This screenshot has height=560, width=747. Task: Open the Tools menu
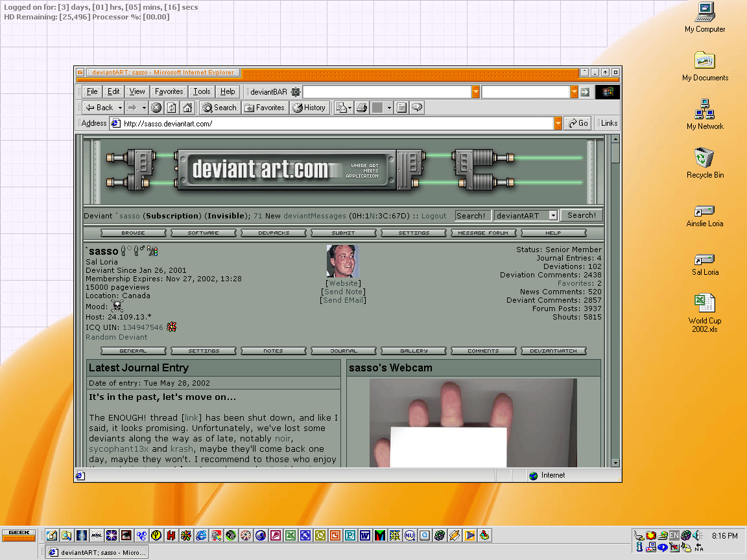202,91
